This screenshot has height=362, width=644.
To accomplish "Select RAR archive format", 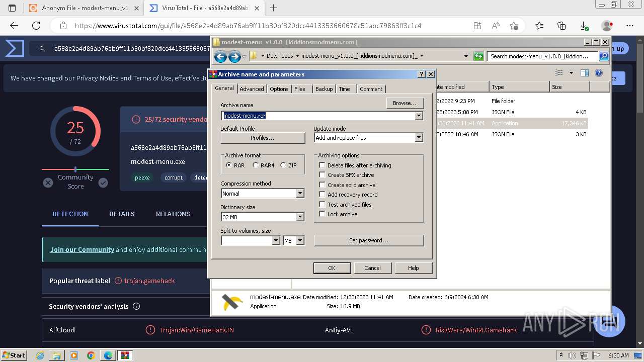I will [x=229, y=165].
